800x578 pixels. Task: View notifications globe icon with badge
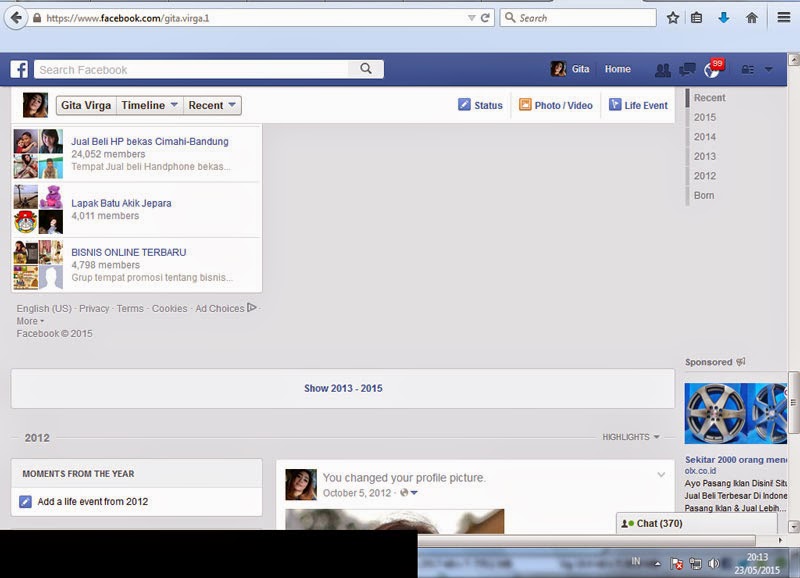[x=712, y=69]
